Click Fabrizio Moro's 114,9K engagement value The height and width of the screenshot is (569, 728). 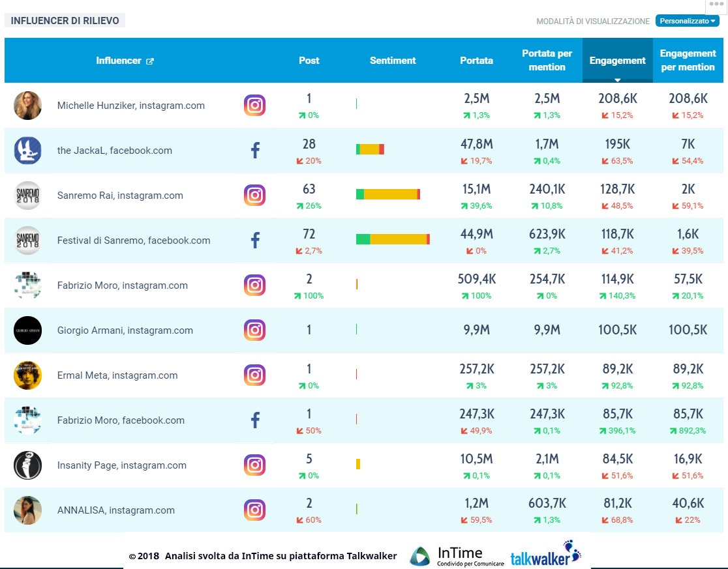pos(618,279)
